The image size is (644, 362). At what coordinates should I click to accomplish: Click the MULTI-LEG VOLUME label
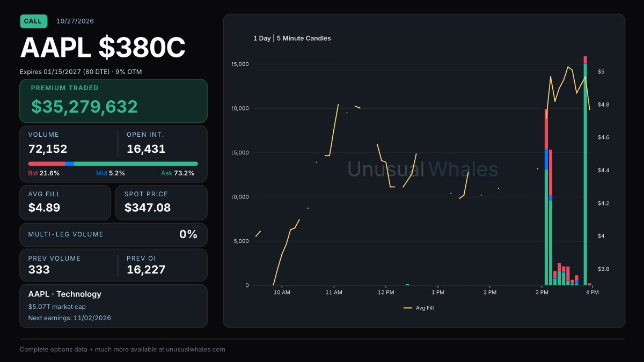click(65, 234)
